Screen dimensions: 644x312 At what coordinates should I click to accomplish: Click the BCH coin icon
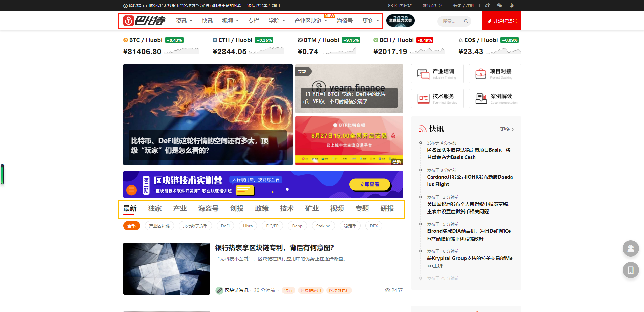(x=375, y=40)
